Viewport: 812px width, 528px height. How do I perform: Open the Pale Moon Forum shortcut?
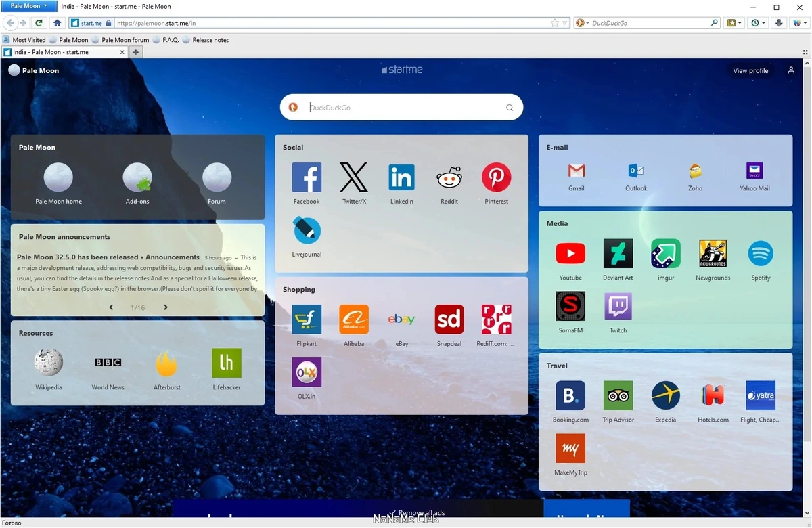click(x=217, y=177)
